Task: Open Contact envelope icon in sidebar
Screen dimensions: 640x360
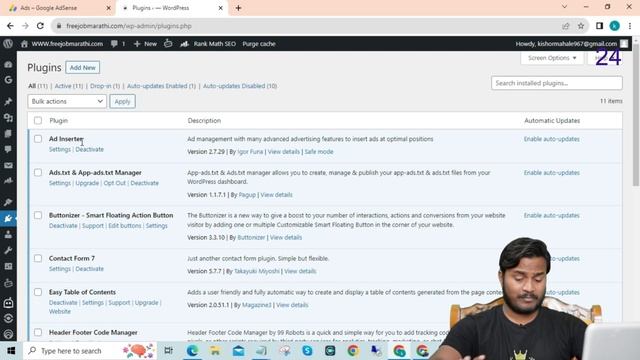Action: point(8,165)
